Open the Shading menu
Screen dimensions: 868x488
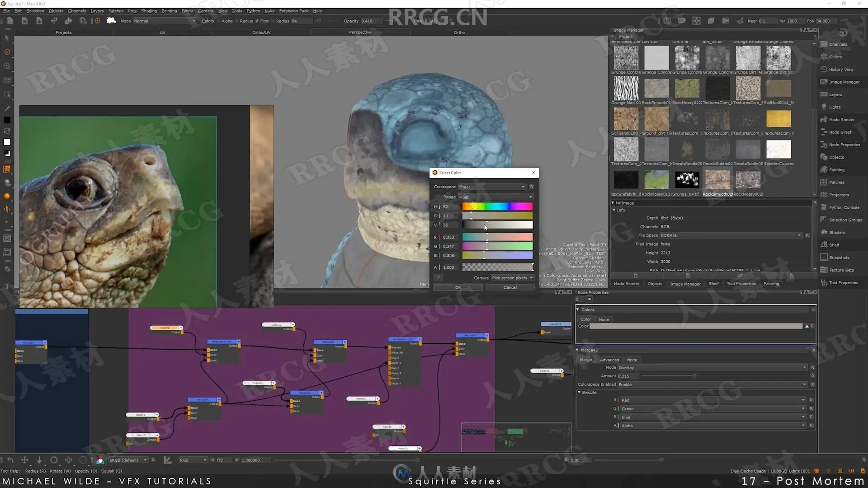click(x=149, y=11)
